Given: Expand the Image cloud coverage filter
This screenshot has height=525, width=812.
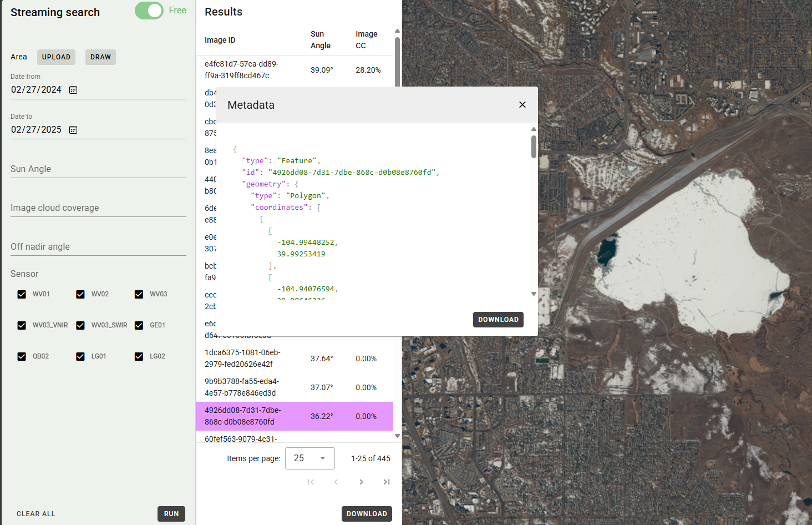Looking at the screenshot, I should (98, 208).
